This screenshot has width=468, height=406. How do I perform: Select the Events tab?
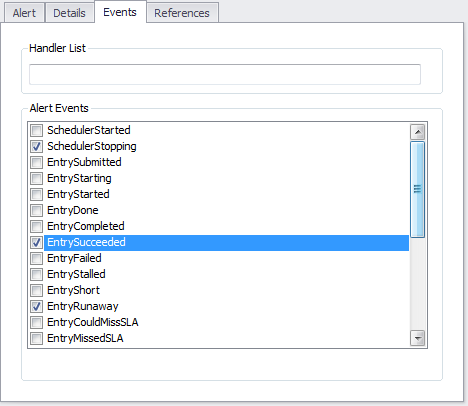120,12
